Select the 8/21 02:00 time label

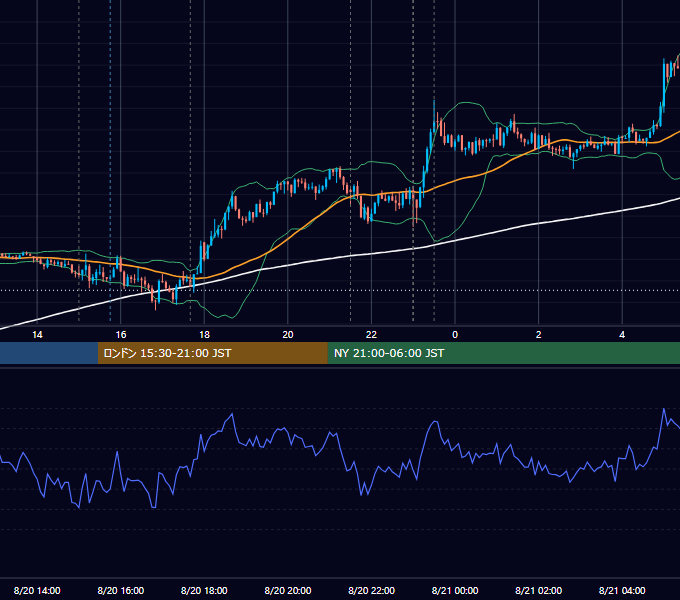pos(539,590)
